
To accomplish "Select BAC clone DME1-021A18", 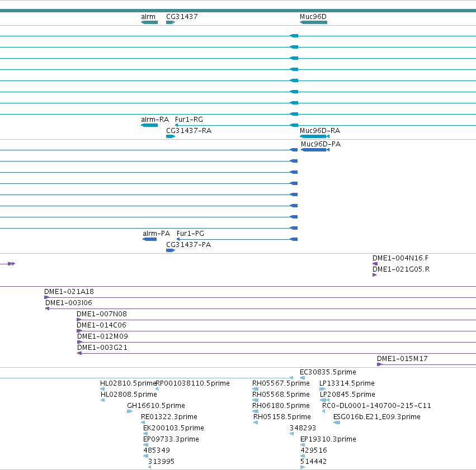I will coord(260,297).
